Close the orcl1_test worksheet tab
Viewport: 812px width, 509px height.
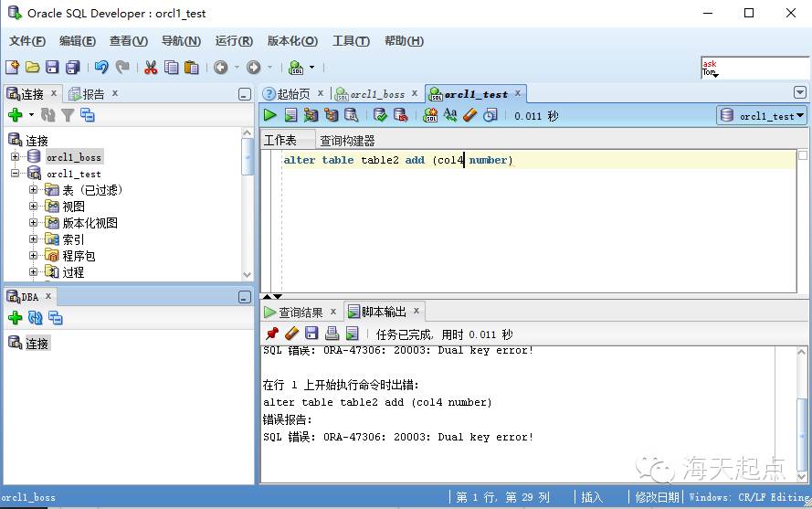[517, 93]
